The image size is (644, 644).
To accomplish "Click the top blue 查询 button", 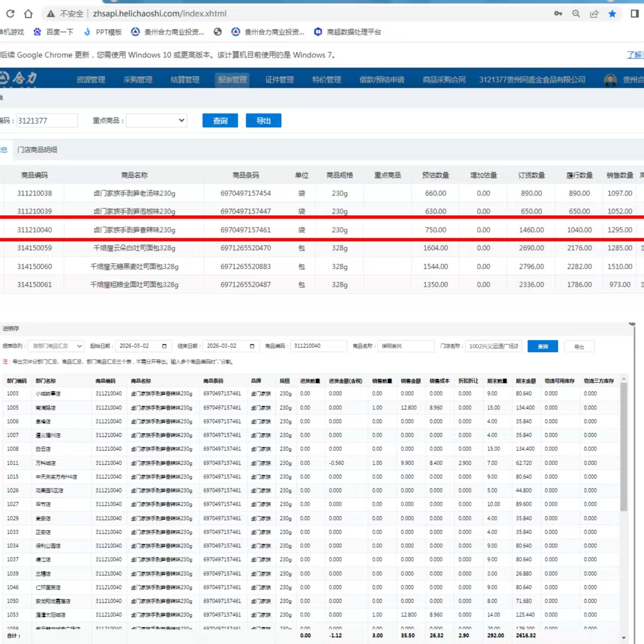I will (220, 121).
